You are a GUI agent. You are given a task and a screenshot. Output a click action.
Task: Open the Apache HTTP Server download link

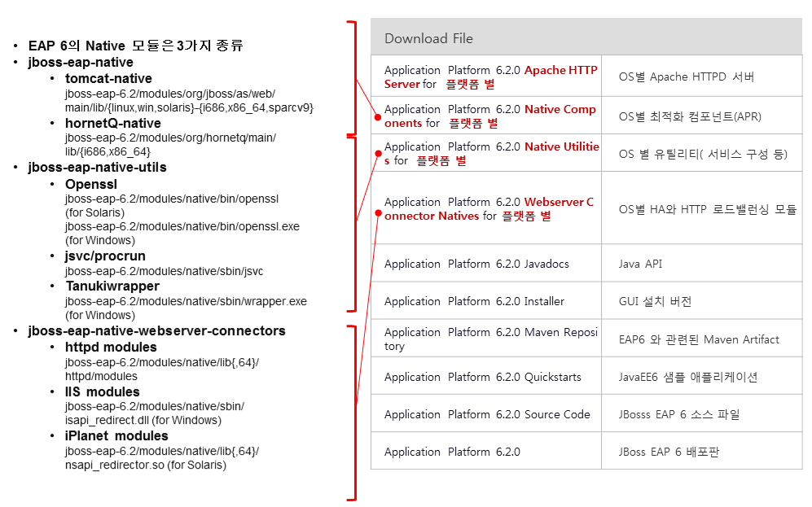pyautogui.click(x=490, y=77)
